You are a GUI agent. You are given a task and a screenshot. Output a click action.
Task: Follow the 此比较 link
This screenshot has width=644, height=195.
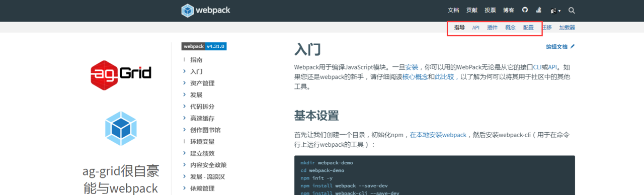pyautogui.click(x=444, y=77)
